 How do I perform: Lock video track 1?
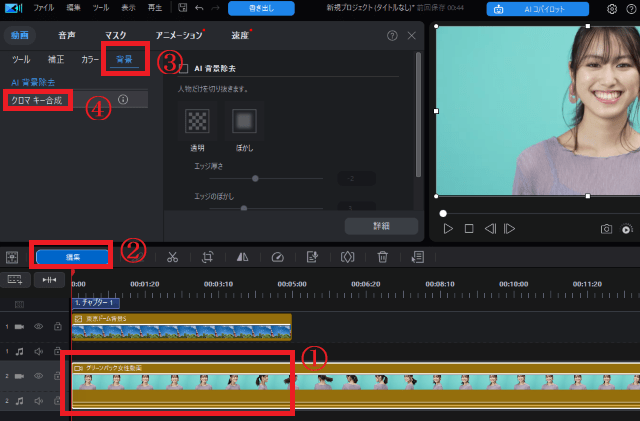pos(58,326)
